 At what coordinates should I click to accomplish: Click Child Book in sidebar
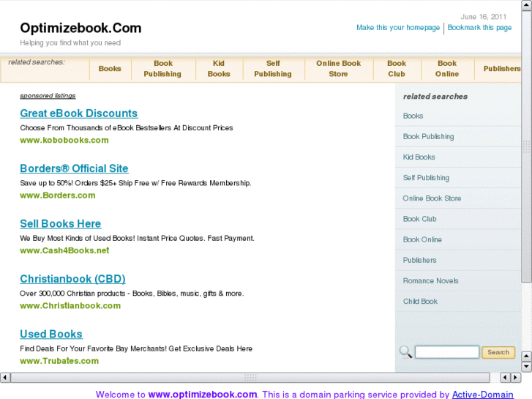[420, 302]
